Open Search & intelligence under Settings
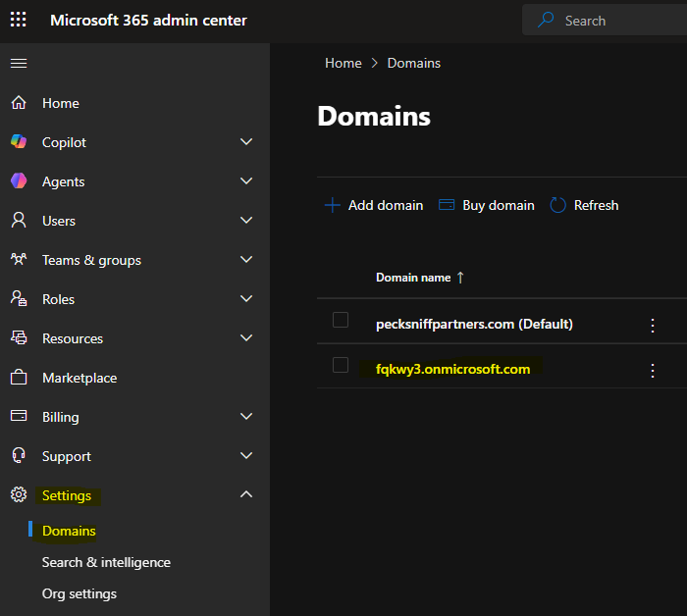Viewport: 687px width, 616px height. 106,562
